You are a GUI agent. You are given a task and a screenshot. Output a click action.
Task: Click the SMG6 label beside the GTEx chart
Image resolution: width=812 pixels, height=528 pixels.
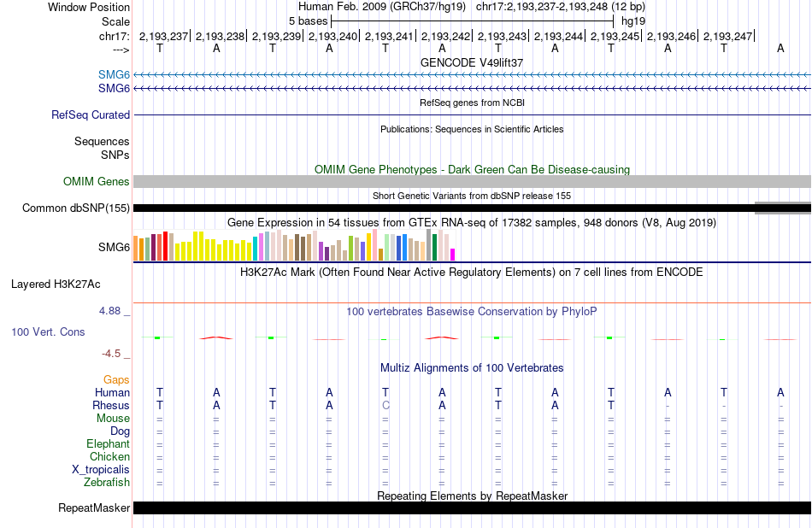[x=114, y=248]
